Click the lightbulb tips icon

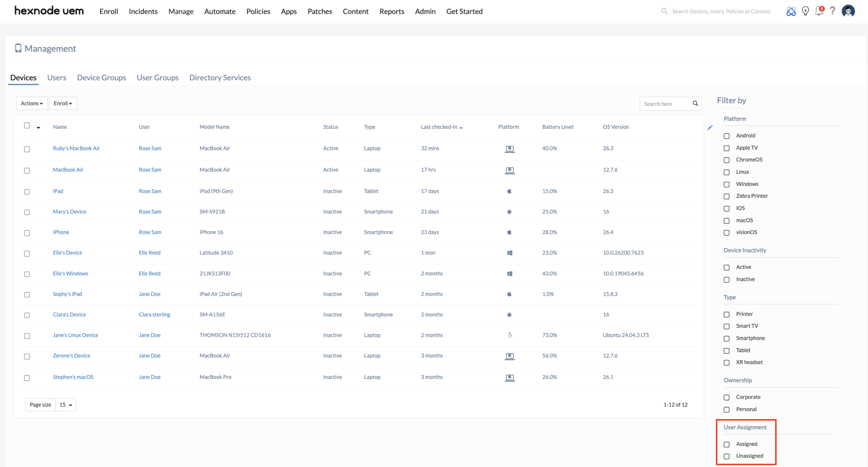point(805,11)
